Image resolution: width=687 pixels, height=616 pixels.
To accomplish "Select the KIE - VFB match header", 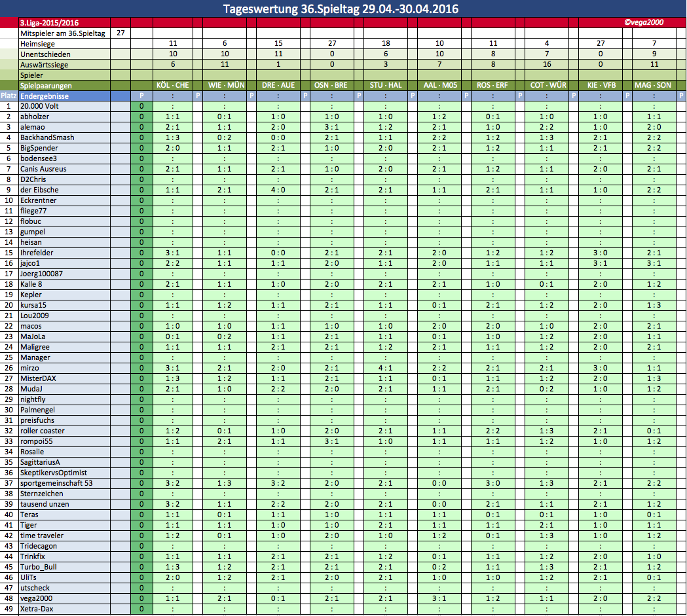I will [x=601, y=85].
